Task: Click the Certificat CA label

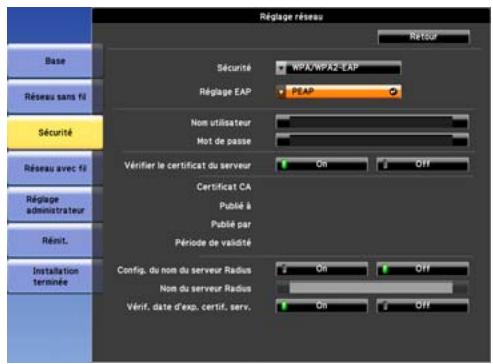Action: [224, 187]
